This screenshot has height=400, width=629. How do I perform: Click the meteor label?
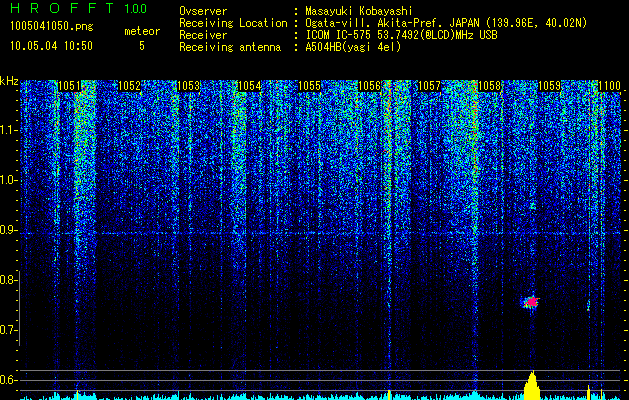142,31
